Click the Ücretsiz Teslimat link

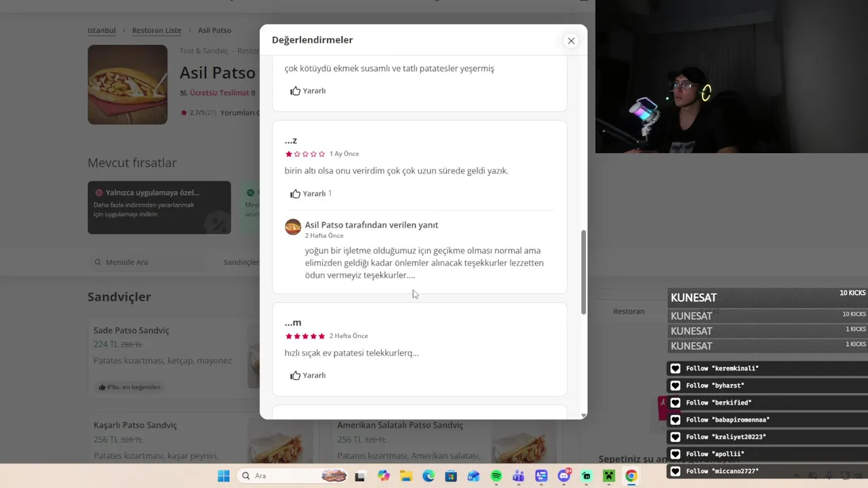[x=219, y=93]
